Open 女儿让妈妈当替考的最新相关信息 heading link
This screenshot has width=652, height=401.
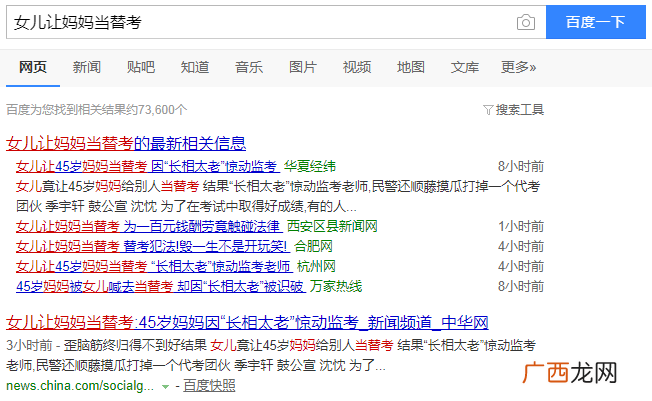(126, 144)
